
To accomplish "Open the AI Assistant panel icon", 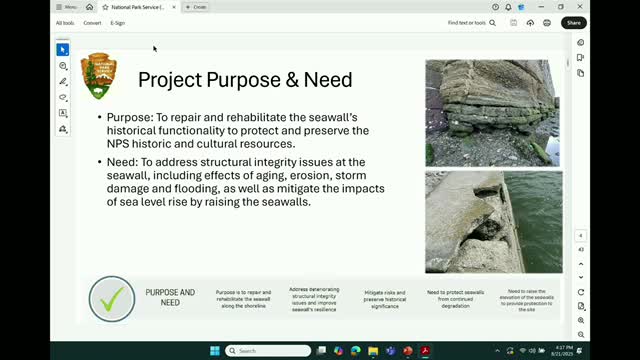I will (580, 42).
